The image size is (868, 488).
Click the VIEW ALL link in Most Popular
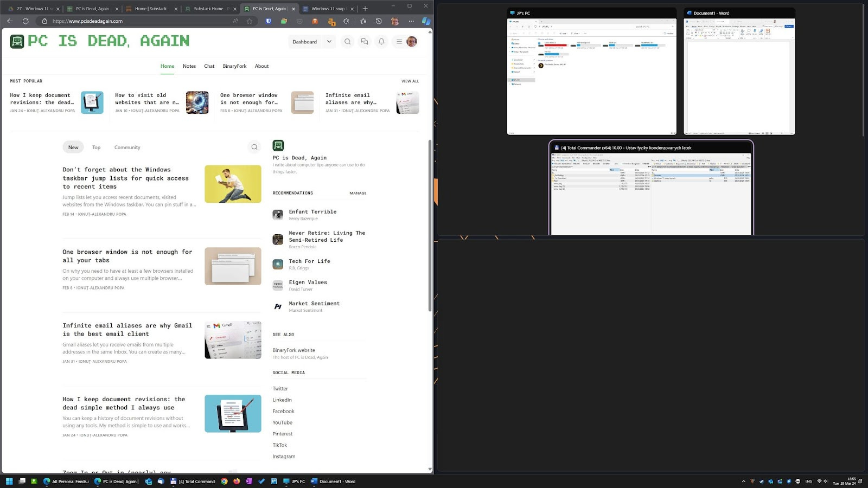coord(410,81)
